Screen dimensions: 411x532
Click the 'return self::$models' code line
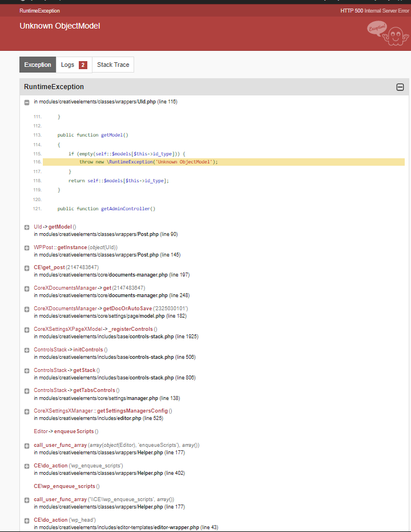click(x=119, y=181)
